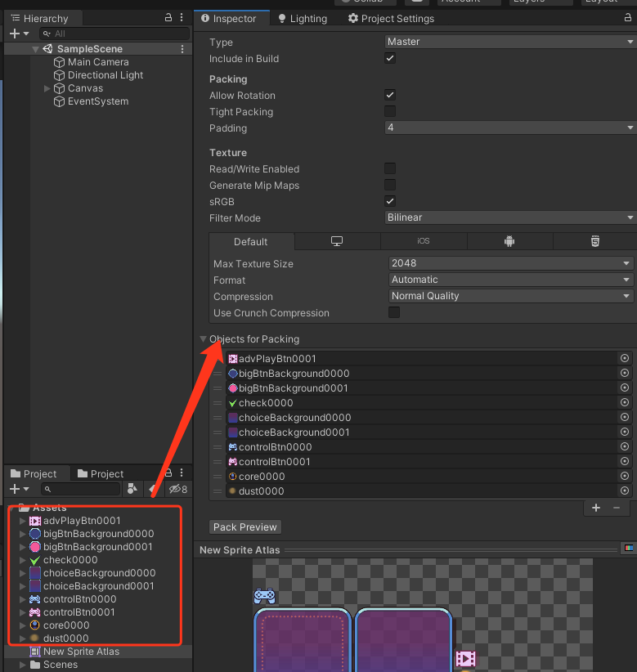637x672 pixels.
Task: Click the Pack Preview button
Action: [245, 527]
